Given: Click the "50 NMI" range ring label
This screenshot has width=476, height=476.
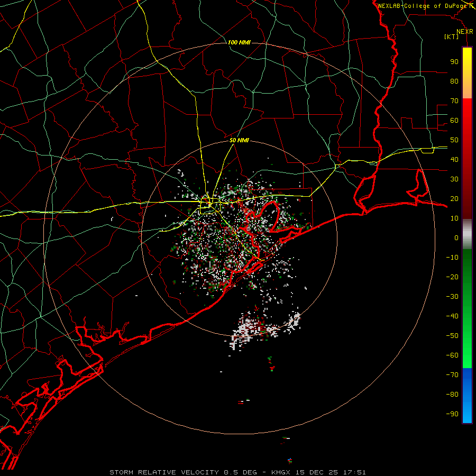Looking at the screenshot, I should pyautogui.click(x=239, y=140).
